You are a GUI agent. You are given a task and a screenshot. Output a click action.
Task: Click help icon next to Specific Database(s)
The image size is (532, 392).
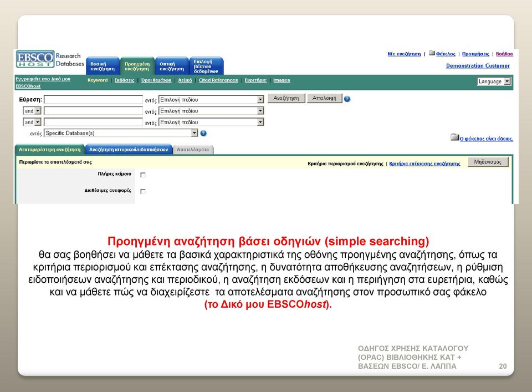pyautogui.click(x=203, y=134)
